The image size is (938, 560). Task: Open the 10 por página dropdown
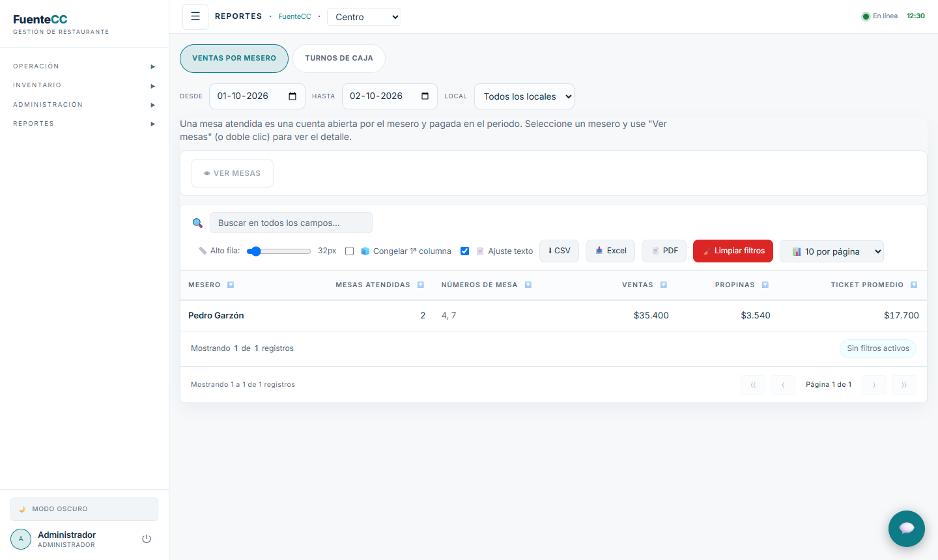coord(832,251)
